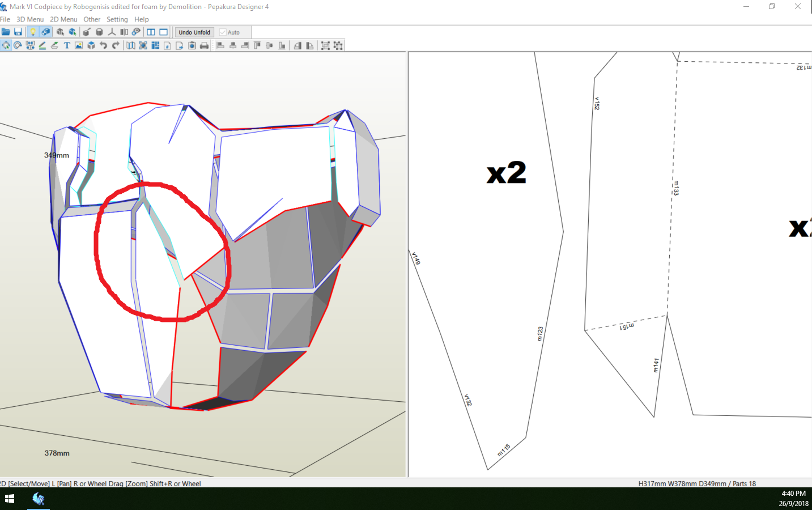The image size is (812, 510).
Task: Click the printer icon
Action: [205, 45]
